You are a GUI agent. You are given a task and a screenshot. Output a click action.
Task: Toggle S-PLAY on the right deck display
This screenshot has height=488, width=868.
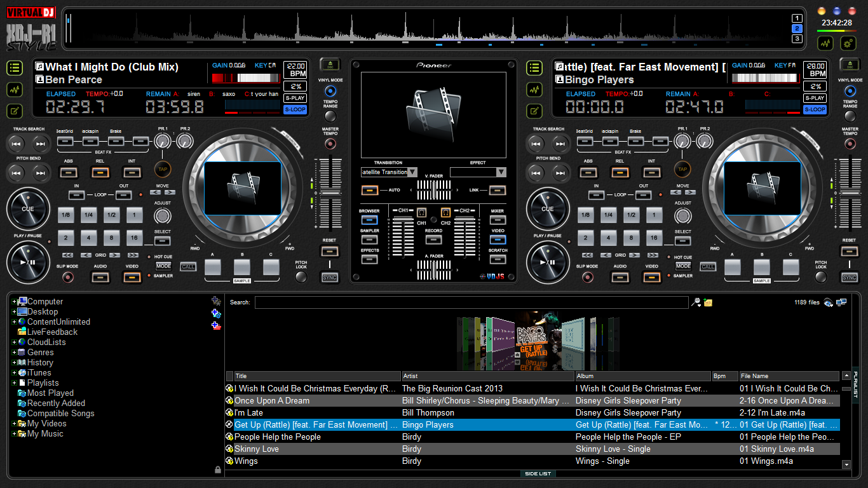point(815,98)
